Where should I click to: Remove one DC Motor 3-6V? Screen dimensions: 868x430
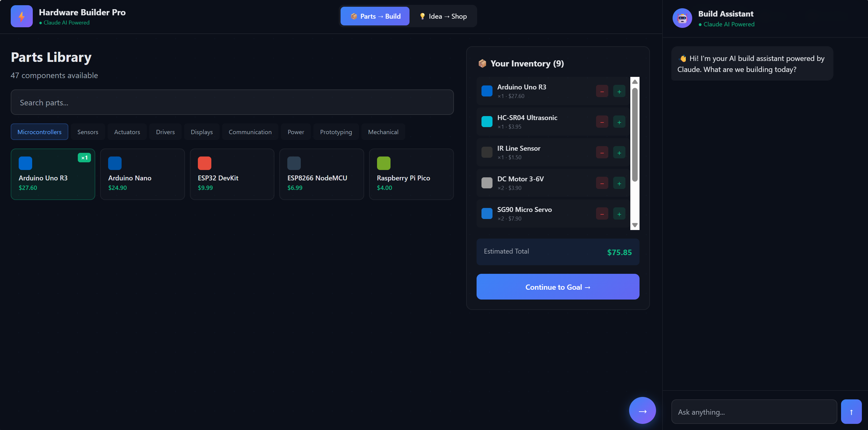pos(602,183)
